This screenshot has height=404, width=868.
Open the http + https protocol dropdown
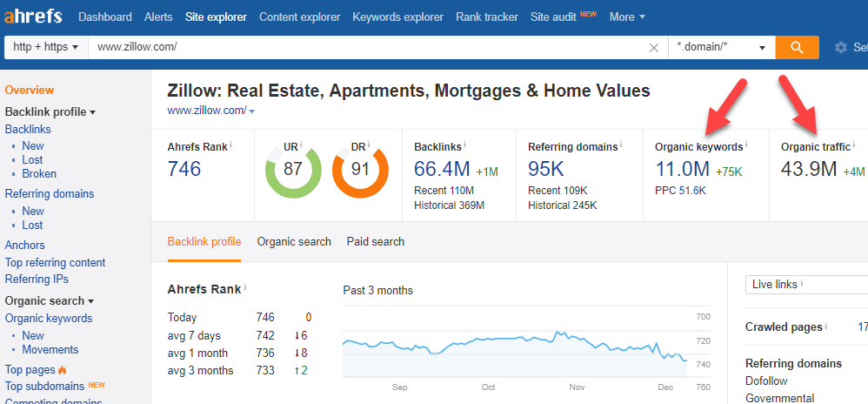point(46,47)
